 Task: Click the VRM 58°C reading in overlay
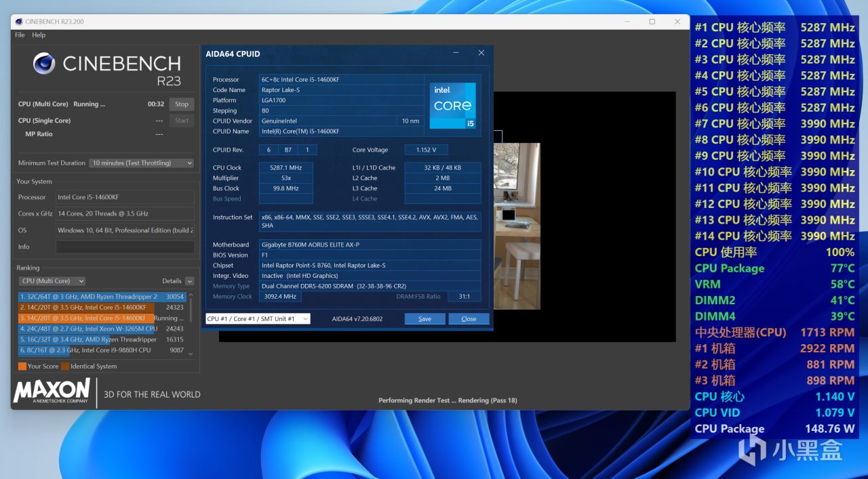click(774, 285)
